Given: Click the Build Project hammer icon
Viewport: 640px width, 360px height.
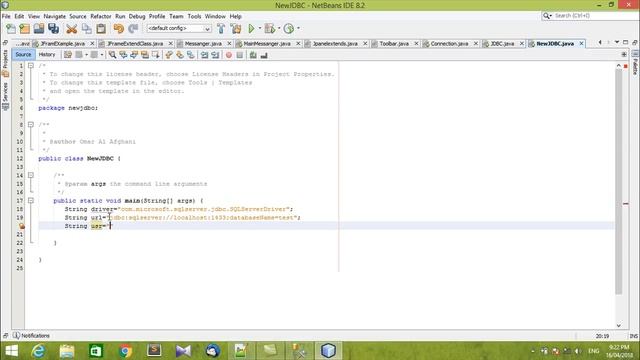Looking at the screenshot, I should [221, 29].
